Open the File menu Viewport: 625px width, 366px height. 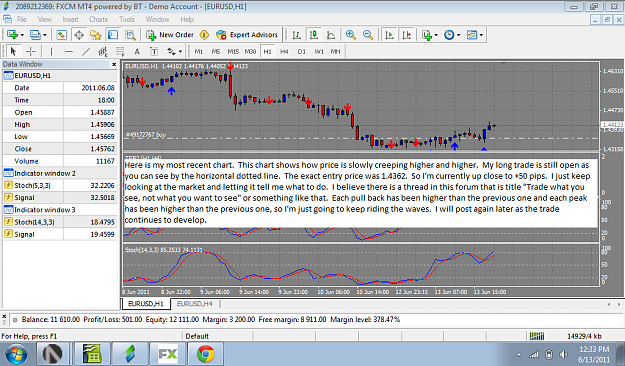(22, 19)
